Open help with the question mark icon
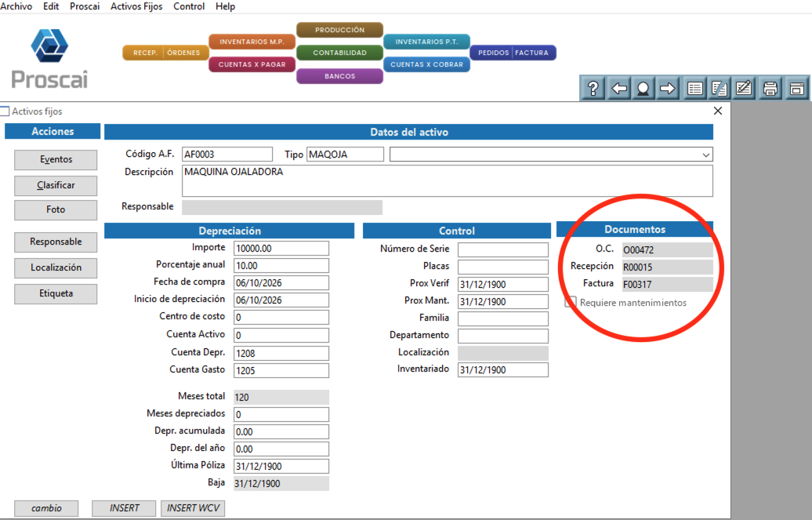The image size is (812, 520). tap(593, 88)
